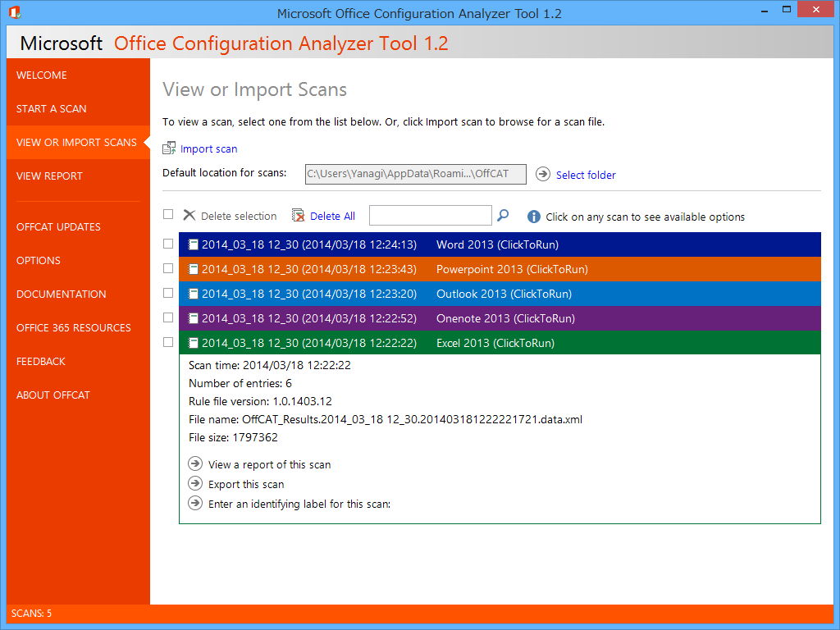The width and height of the screenshot is (840, 630).
Task: Maximize the Analyzer Tool window
Action: coord(787,10)
